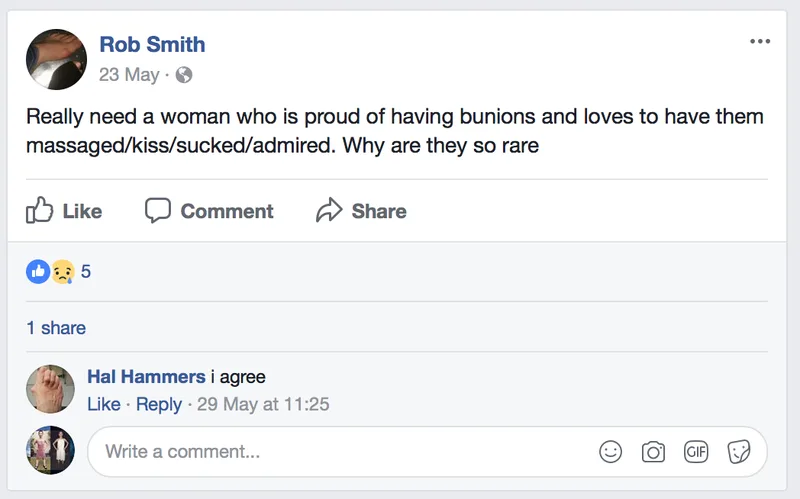Click the 23 May post date
Screen dimensions: 800x499
[129, 75]
